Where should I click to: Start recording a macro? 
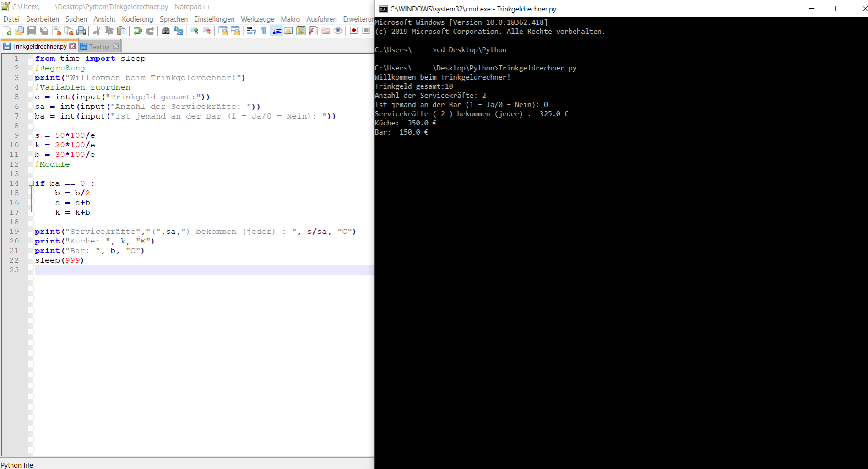coord(353,31)
